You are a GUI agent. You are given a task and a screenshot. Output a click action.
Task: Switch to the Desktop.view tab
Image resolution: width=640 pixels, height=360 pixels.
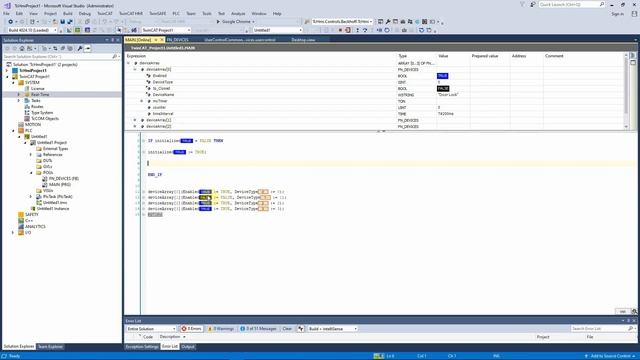point(303,40)
